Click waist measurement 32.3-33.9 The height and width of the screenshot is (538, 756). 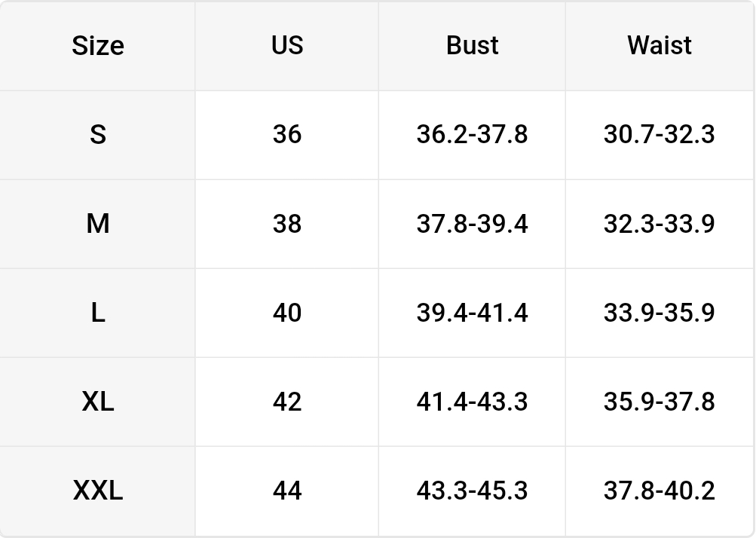[659, 224]
